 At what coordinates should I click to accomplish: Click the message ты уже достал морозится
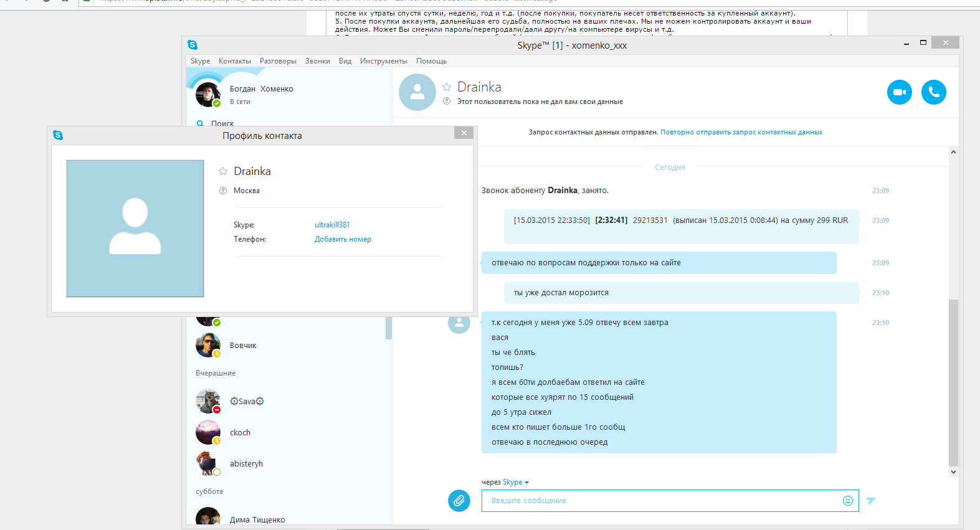tap(682, 293)
